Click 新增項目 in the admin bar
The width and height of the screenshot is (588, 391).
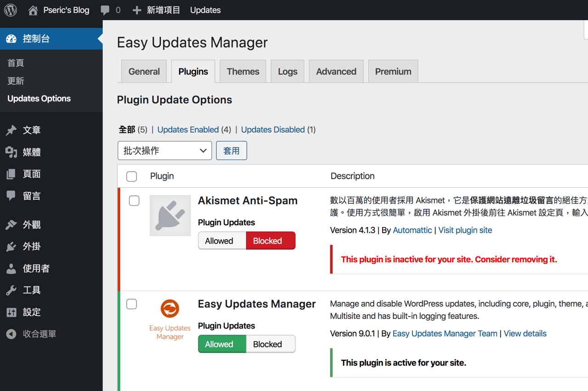click(164, 10)
